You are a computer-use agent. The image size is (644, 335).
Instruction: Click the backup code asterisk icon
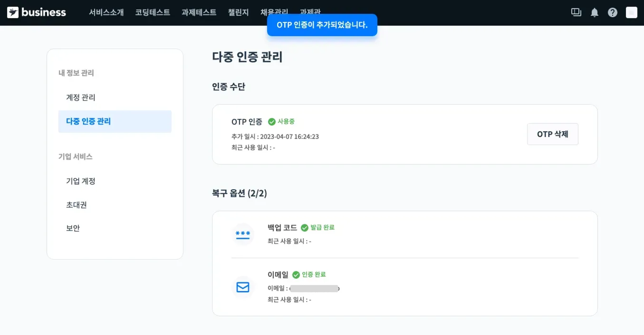243,234
